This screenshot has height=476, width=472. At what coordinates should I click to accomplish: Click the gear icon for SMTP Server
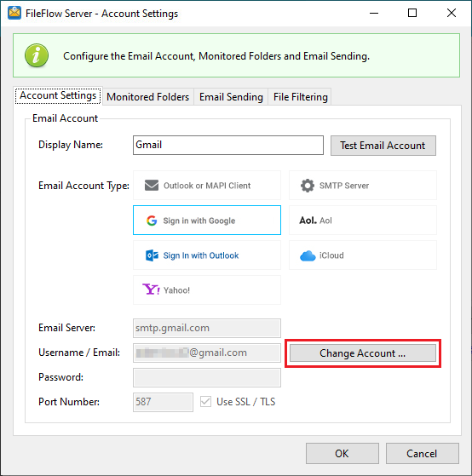tap(308, 186)
